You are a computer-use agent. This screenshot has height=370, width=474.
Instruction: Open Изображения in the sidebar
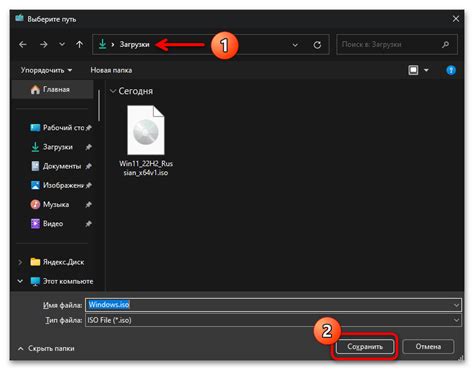[60, 185]
